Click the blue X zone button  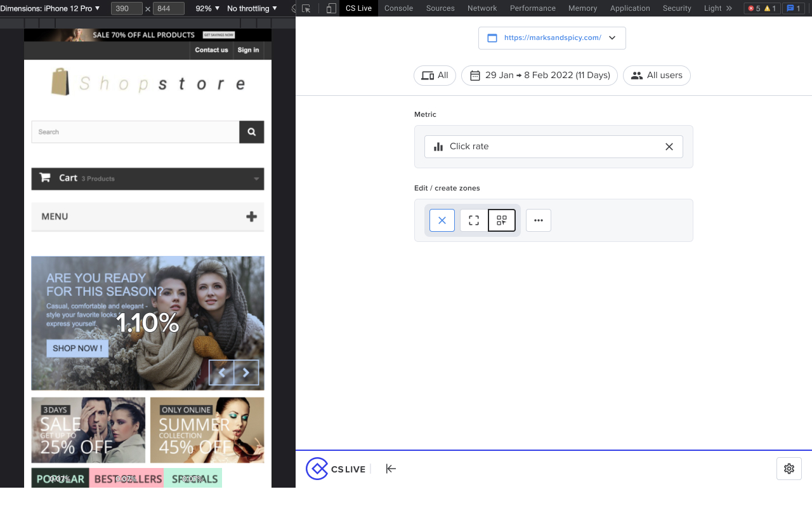click(x=442, y=220)
